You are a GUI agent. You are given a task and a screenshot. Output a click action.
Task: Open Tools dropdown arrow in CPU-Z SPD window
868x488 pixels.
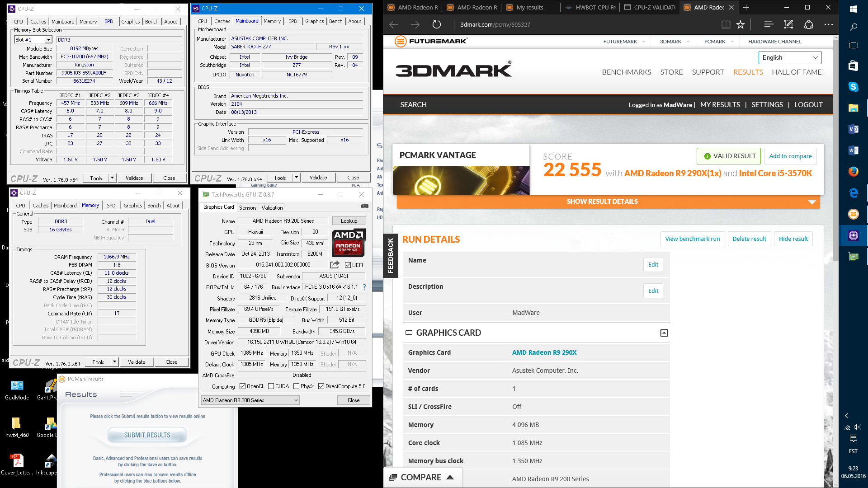(112, 178)
